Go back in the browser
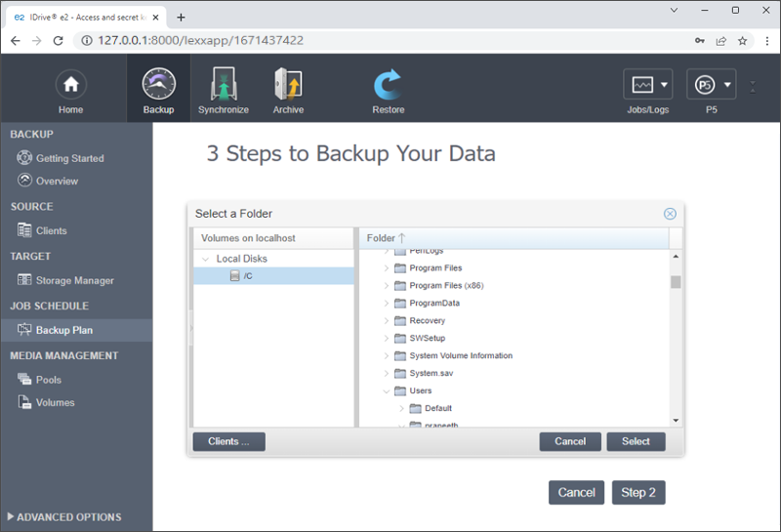 click(x=16, y=41)
